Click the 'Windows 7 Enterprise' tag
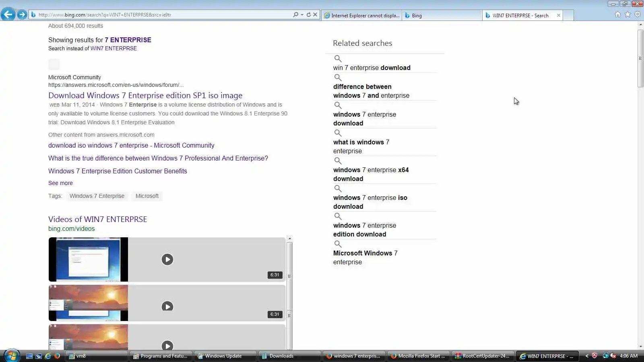The height and width of the screenshot is (362, 644). click(x=97, y=196)
